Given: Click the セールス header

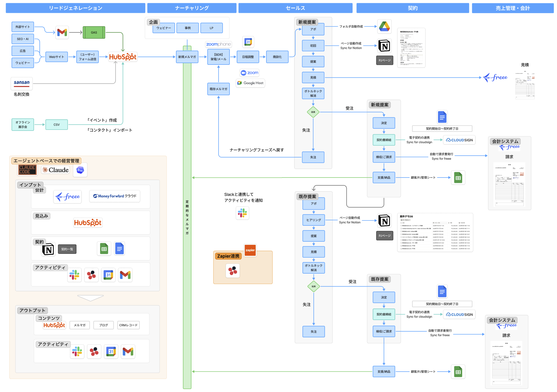Looking at the screenshot, I should pyautogui.click(x=296, y=8).
